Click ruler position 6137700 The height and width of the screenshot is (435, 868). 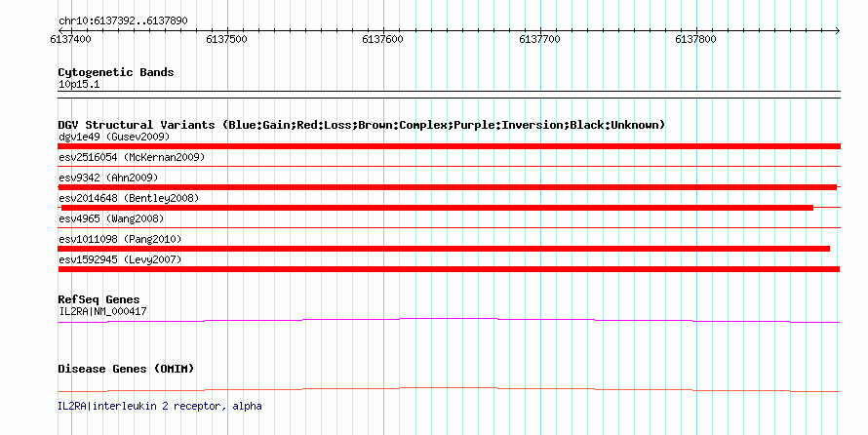tap(539, 39)
